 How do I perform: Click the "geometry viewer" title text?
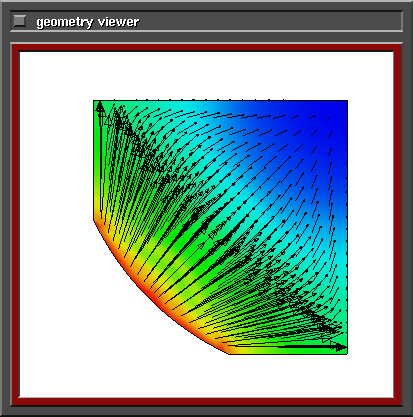click(88, 22)
